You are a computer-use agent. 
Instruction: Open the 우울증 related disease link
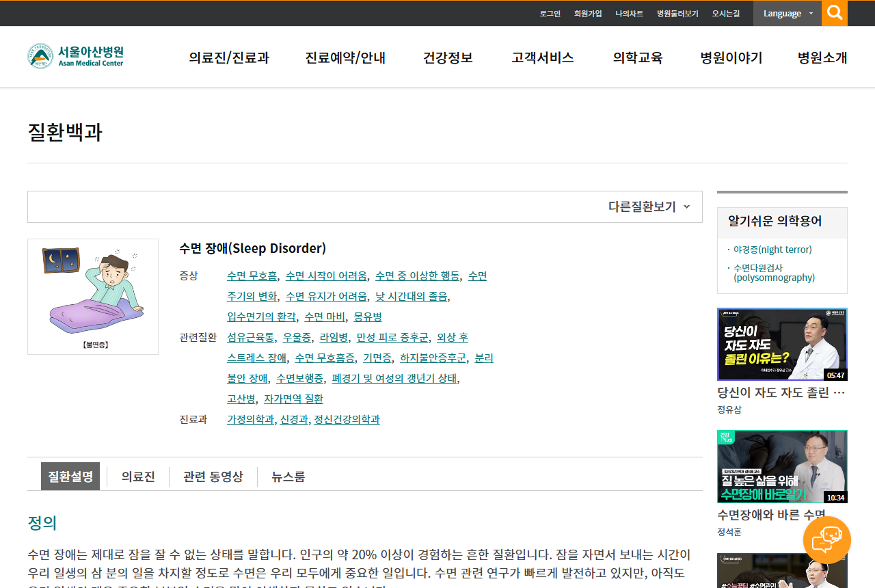297,338
